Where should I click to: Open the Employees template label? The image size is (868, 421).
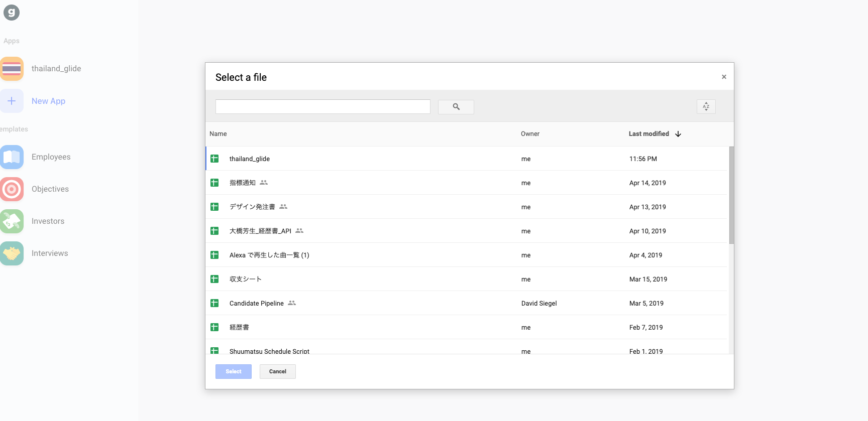tap(51, 157)
